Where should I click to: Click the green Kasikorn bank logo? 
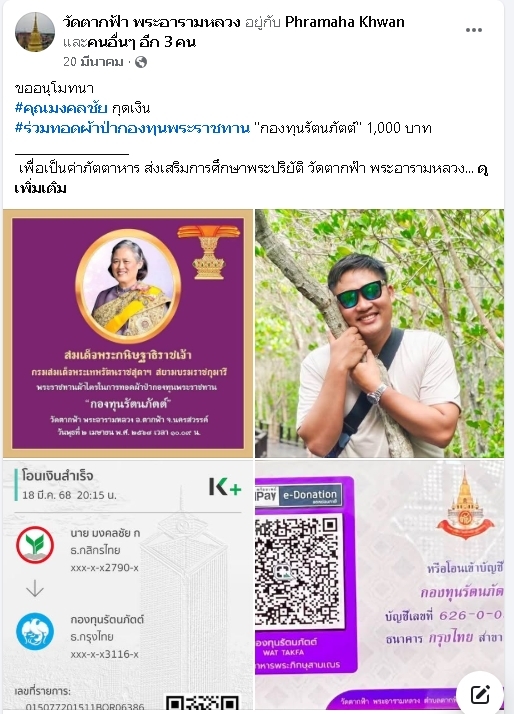click(35, 545)
